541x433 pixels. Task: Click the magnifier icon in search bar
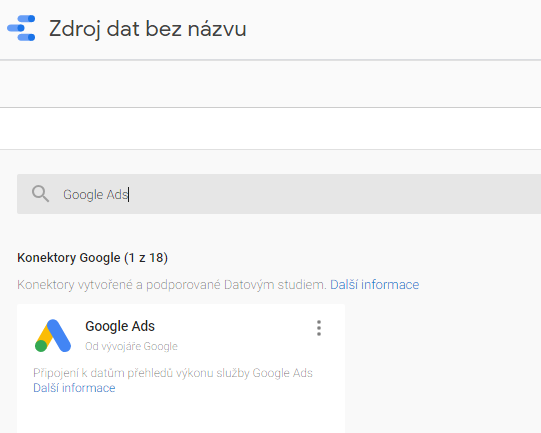point(40,194)
